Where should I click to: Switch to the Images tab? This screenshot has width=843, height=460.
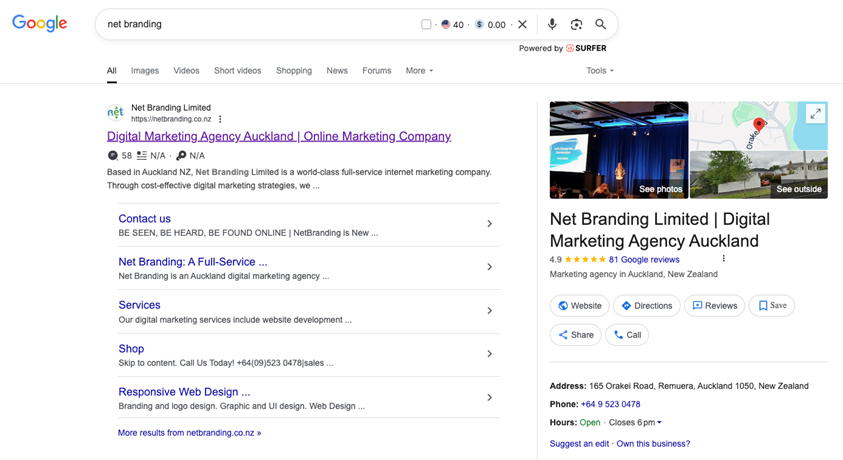pos(145,70)
